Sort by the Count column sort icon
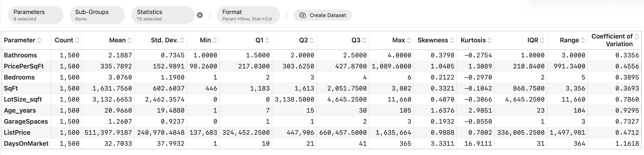Image resolution: width=644 pixels, height=155 pixels. pyautogui.click(x=77, y=40)
